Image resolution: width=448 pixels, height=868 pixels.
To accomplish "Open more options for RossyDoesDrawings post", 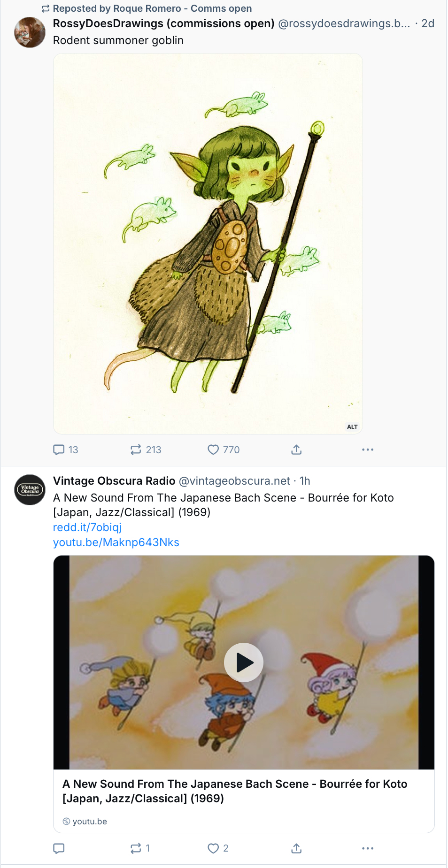I will pyautogui.click(x=368, y=450).
